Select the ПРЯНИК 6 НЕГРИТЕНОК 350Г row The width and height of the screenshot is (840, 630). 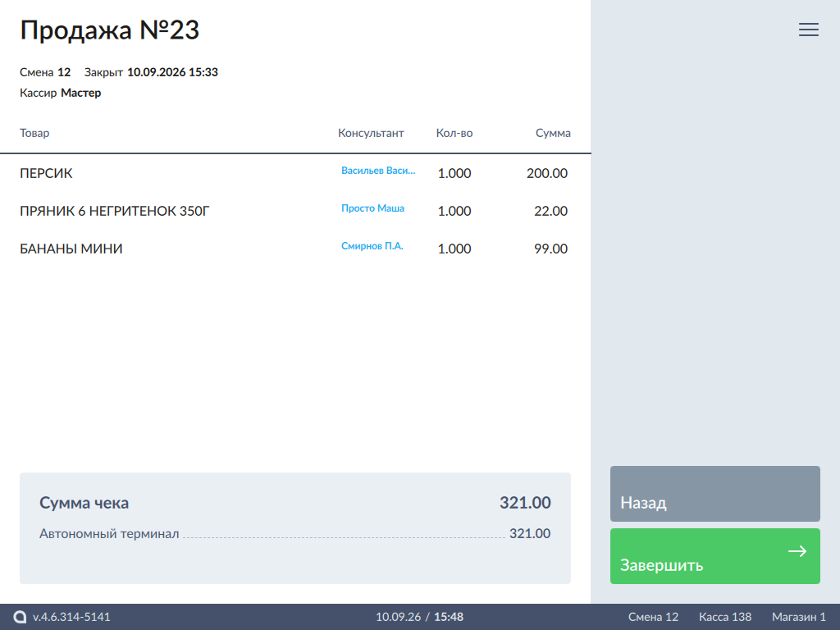[295, 211]
